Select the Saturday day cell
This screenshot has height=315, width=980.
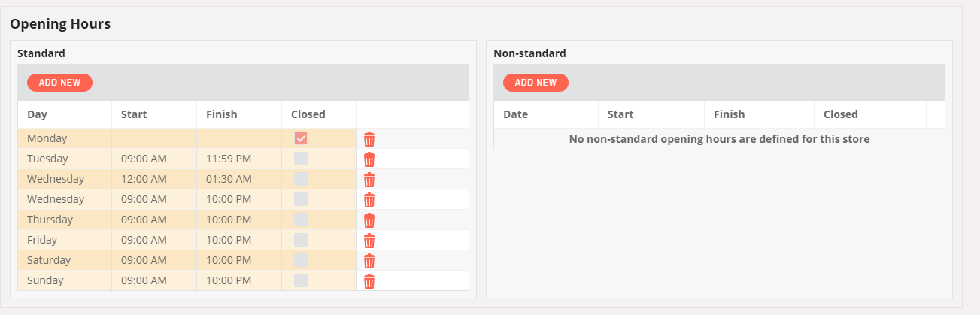click(x=65, y=260)
